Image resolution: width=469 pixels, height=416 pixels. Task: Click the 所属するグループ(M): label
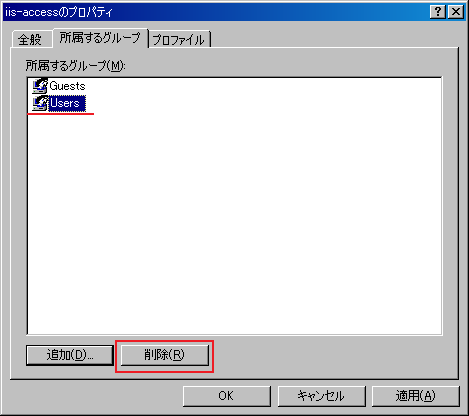pos(76,66)
